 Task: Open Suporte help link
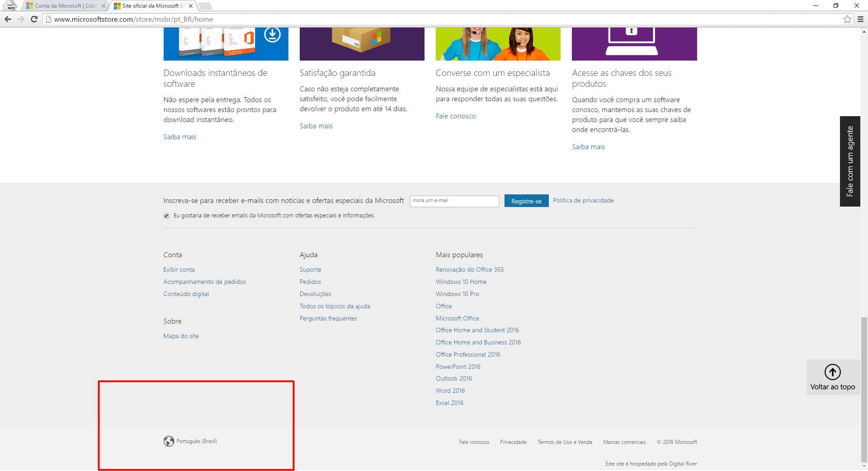pos(310,269)
